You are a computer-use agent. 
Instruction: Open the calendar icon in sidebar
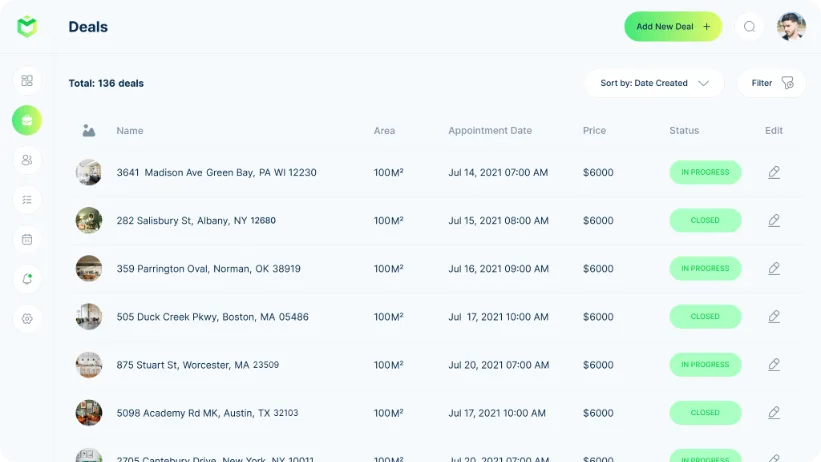(x=27, y=239)
